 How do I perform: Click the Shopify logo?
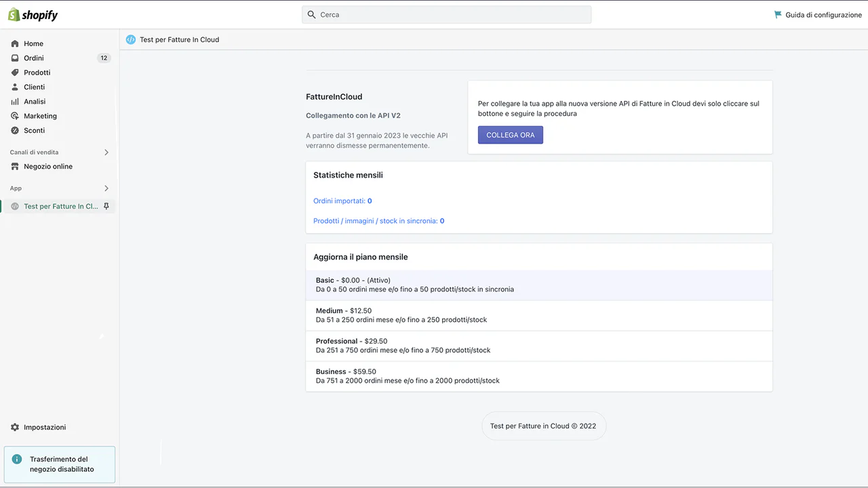[x=33, y=14]
